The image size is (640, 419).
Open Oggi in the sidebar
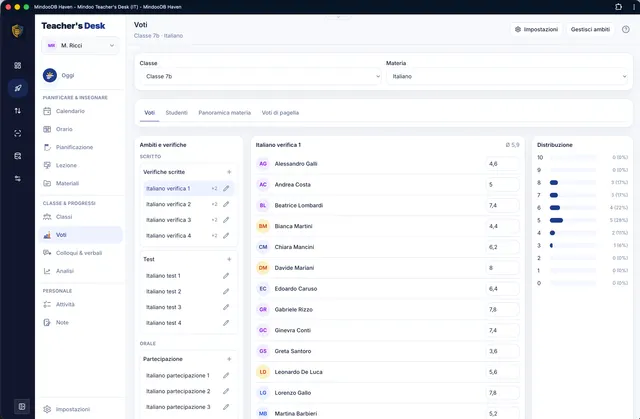tap(81, 75)
